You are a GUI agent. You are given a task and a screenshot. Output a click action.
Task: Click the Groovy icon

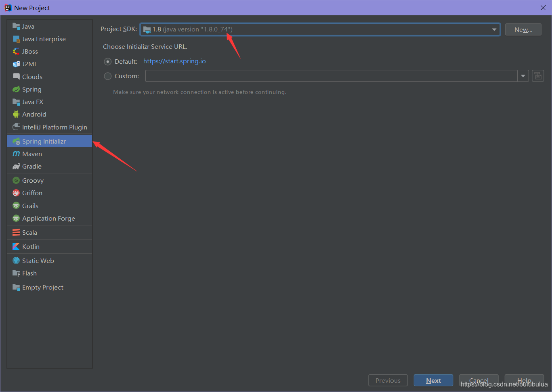16,180
